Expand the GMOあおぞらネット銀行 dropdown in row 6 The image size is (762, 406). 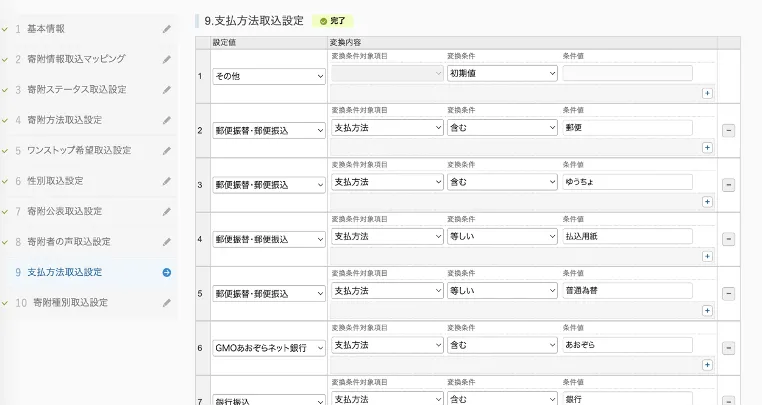click(268, 348)
